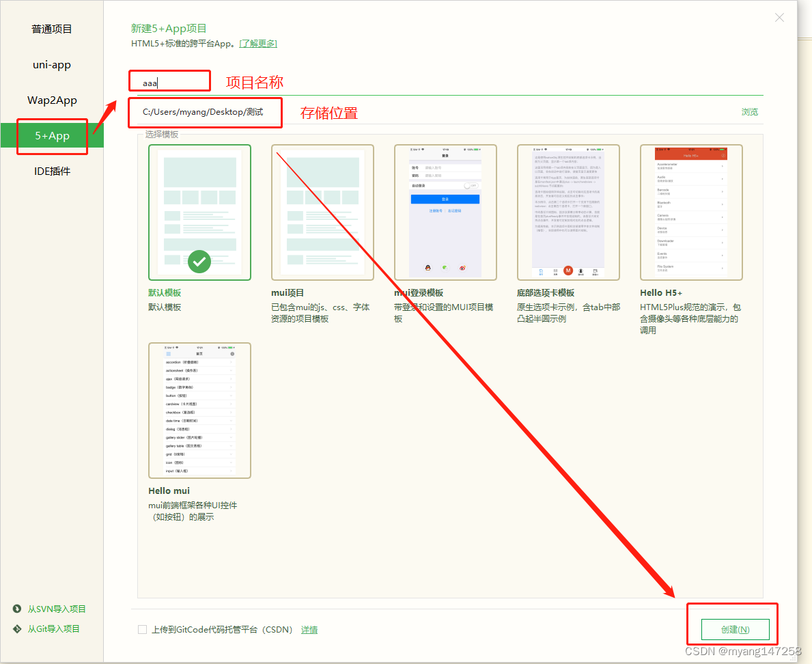Click the Hello H5+ description HTML5Plus规范的演示
812x664 pixels.
(690, 318)
